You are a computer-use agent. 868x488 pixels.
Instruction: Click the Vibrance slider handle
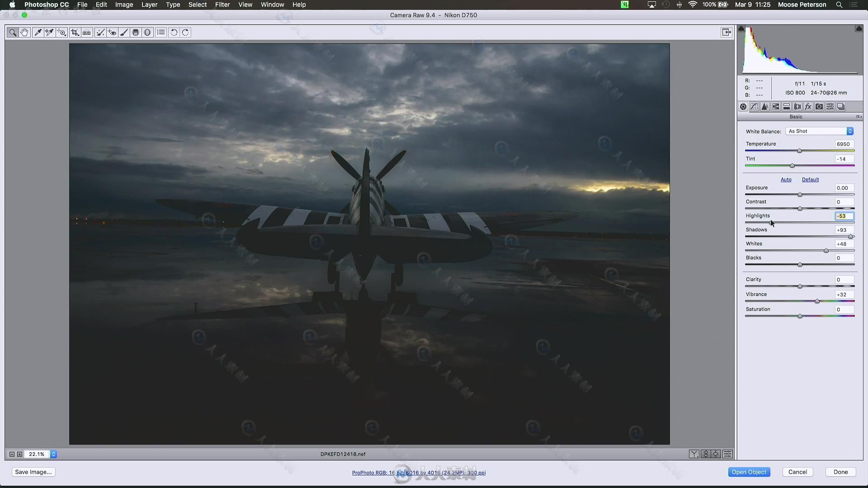[817, 301]
